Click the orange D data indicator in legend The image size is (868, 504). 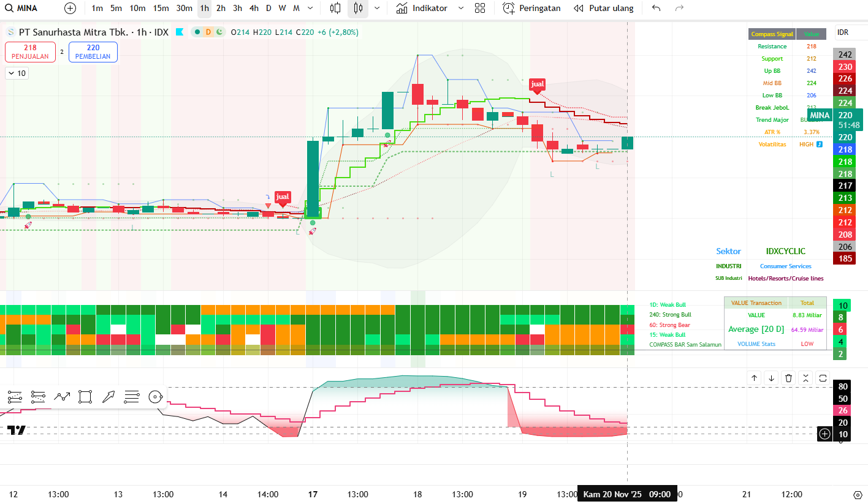pos(208,32)
